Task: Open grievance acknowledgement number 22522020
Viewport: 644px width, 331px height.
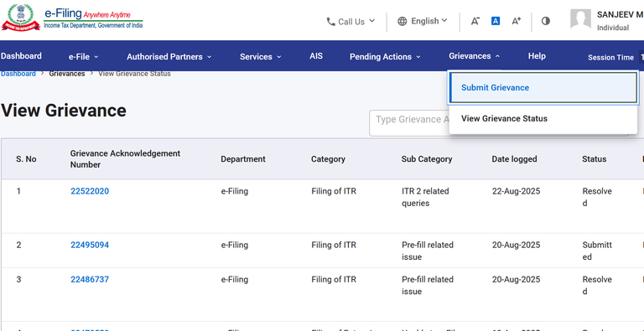Action: [x=90, y=191]
